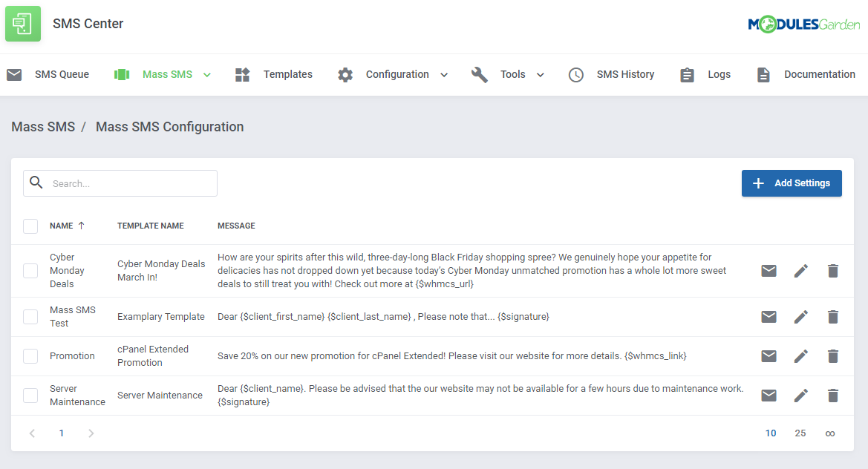Expand the Tools dropdown menu
This screenshot has height=469, width=868.
(x=540, y=74)
